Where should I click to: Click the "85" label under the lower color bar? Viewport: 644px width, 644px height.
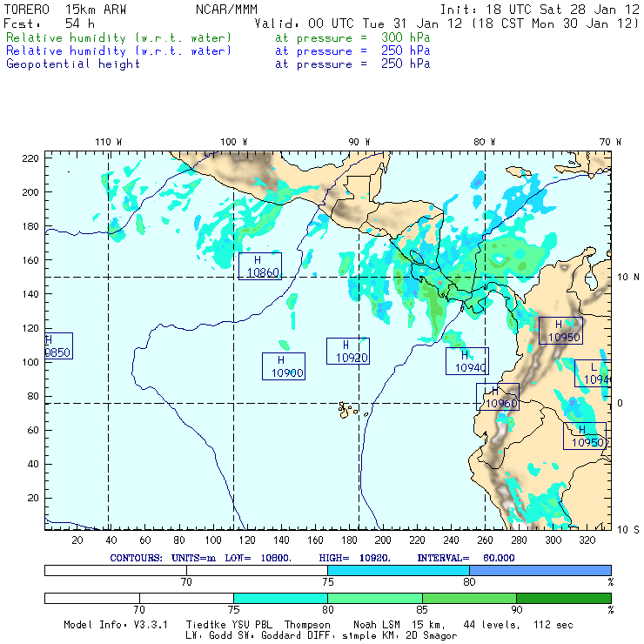(422, 610)
